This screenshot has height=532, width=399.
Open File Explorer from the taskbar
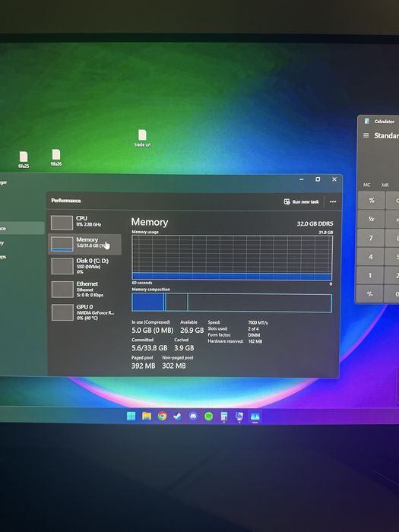(x=147, y=416)
